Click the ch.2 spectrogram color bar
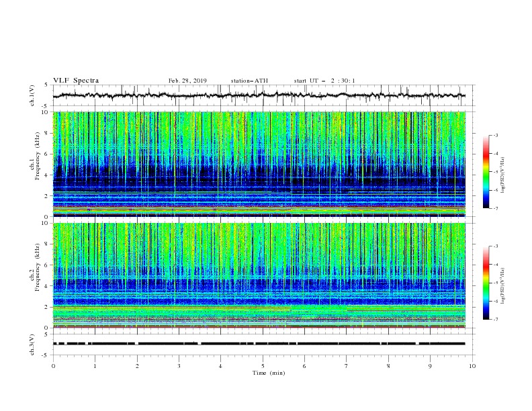The height and width of the screenshot is (411, 532). tap(486, 283)
